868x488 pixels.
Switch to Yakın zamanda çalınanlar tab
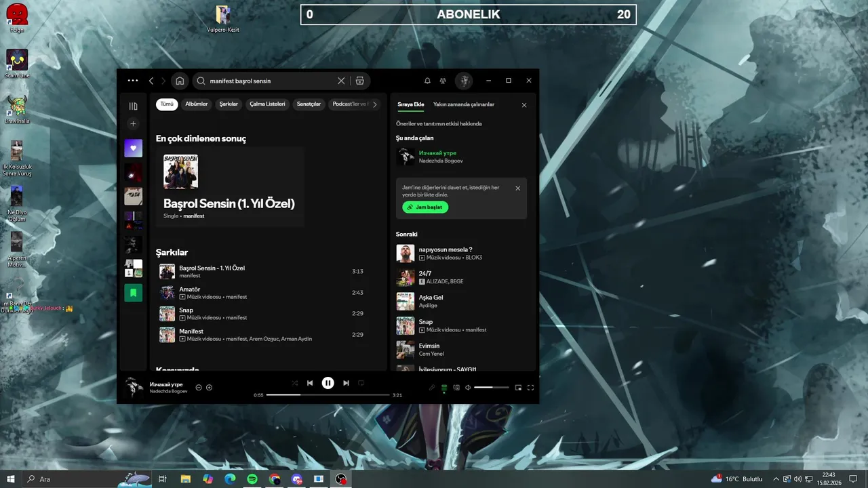pyautogui.click(x=464, y=104)
